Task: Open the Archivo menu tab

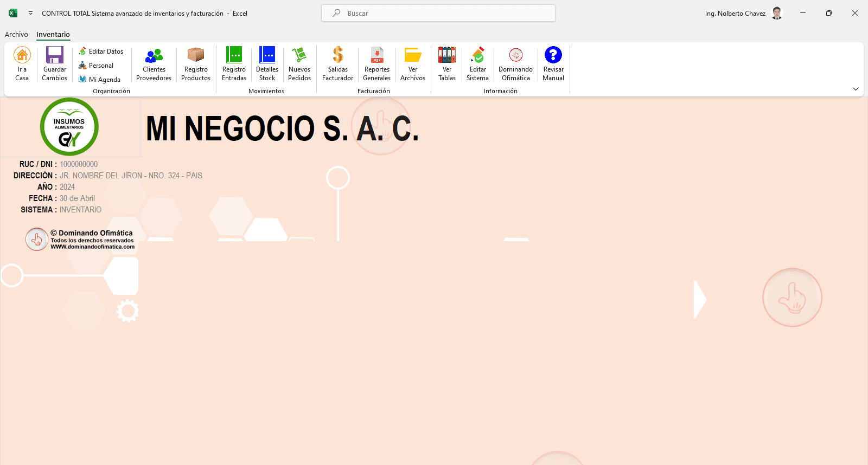Action: coord(16,35)
